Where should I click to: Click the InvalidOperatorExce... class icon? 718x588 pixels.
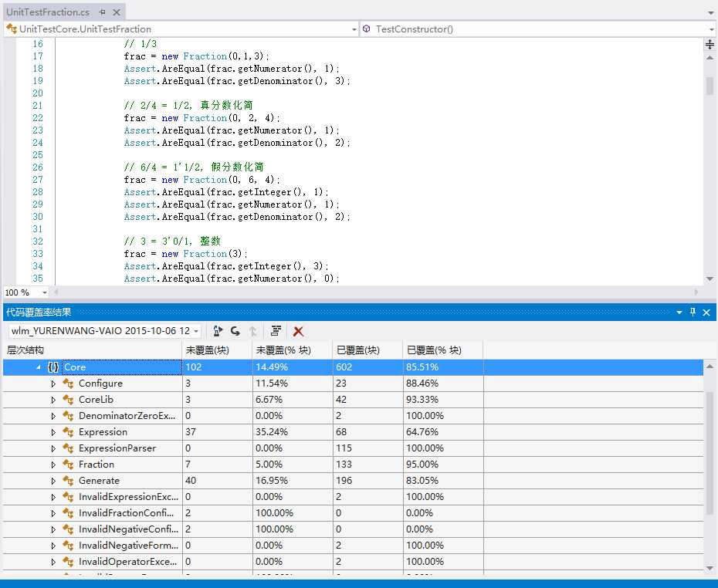68,562
